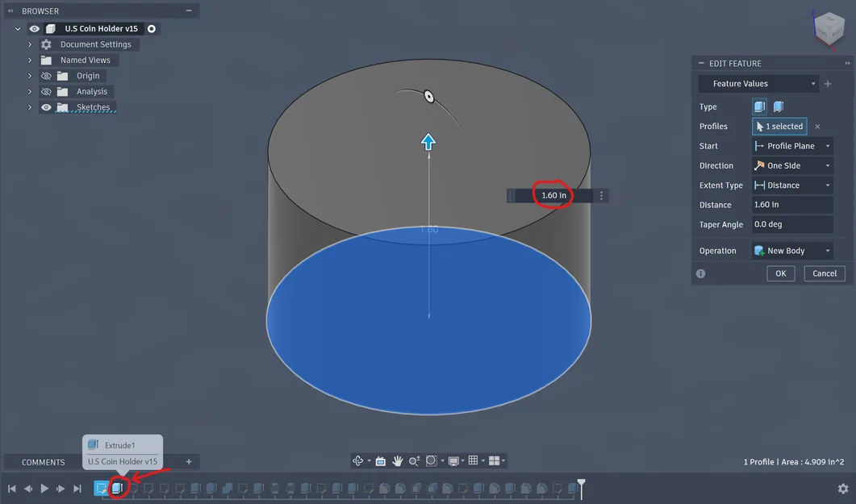This screenshot has width=856, height=504.
Task: Open the Operation New Body dropdown
Action: (792, 250)
